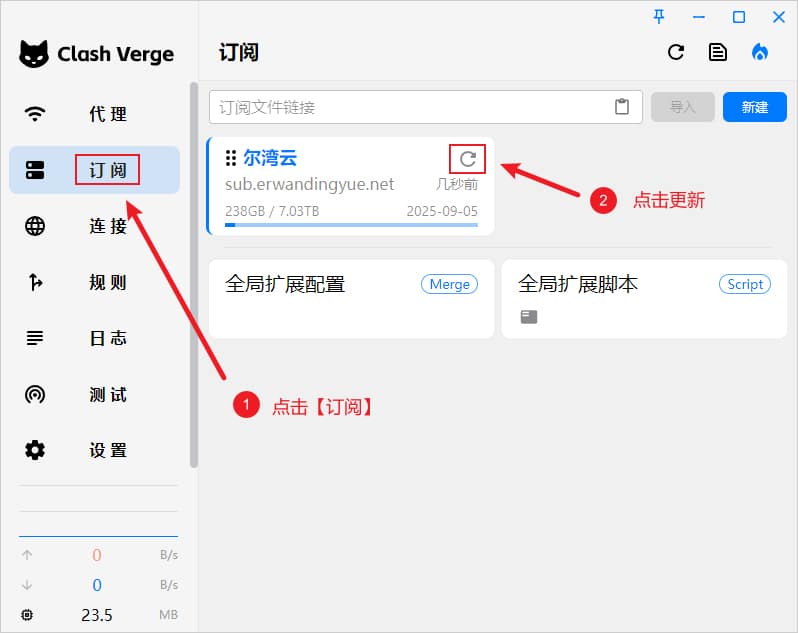Click the Clash Verge cat logo
This screenshot has height=633, width=798.
point(34,54)
